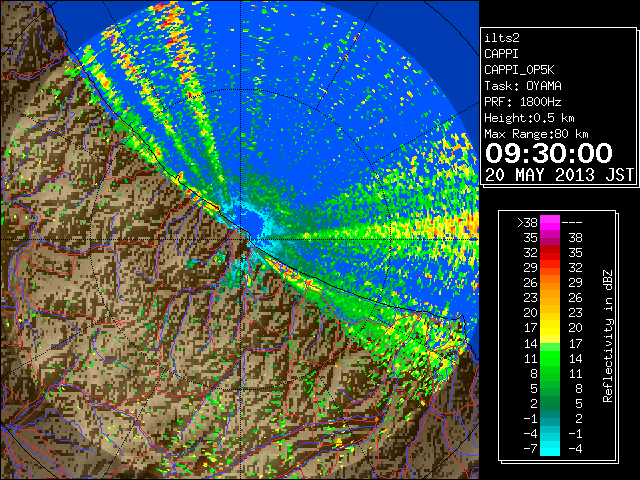Click the red 32 dBZ legend swatch
The image size is (640, 480).
point(550,253)
